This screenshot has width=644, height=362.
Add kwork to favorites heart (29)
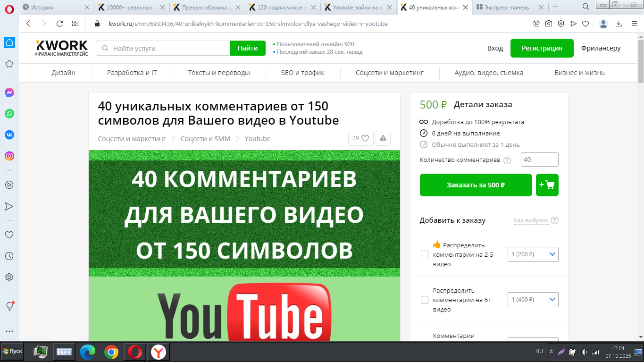click(x=361, y=138)
